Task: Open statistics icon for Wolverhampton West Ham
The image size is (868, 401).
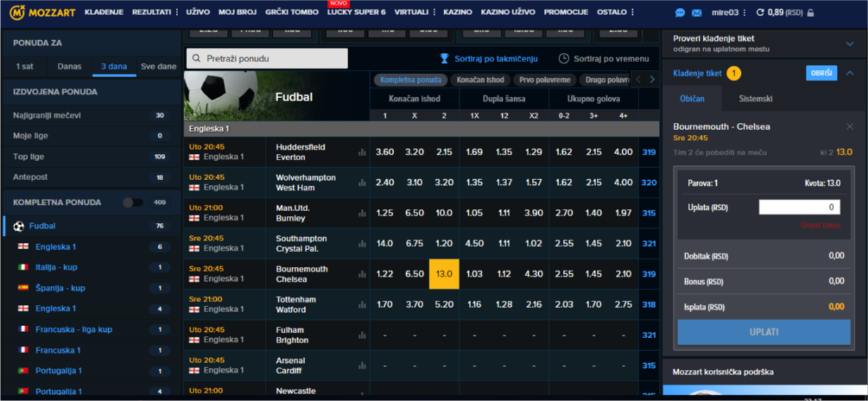Action: 362,182
